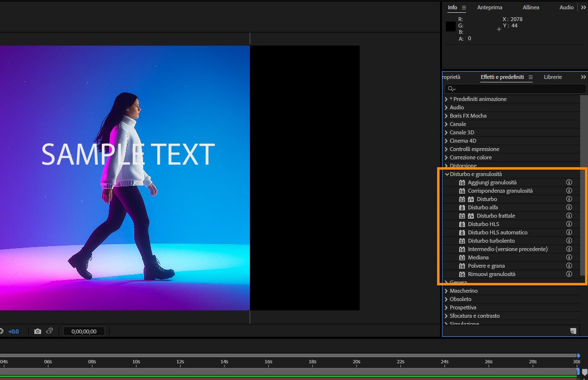Expand the Boris FX Mocha category

pos(446,116)
